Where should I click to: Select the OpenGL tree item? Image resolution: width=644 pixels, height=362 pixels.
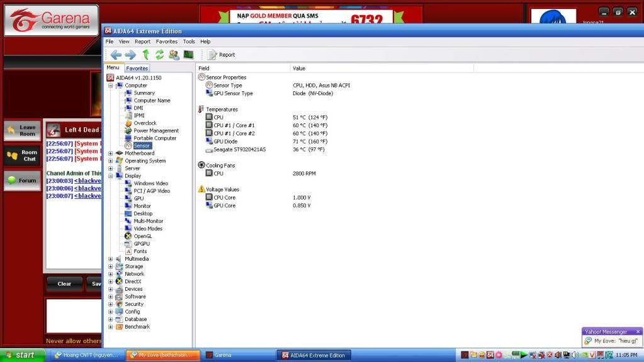(142, 236)
